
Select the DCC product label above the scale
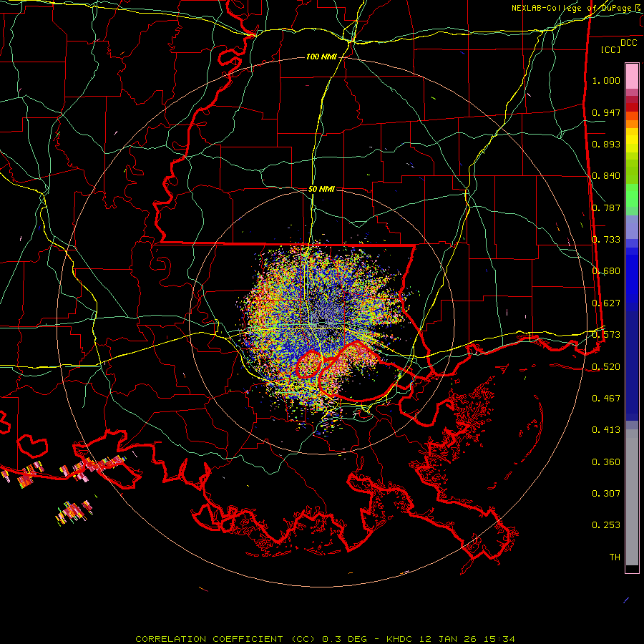point(628,43)
